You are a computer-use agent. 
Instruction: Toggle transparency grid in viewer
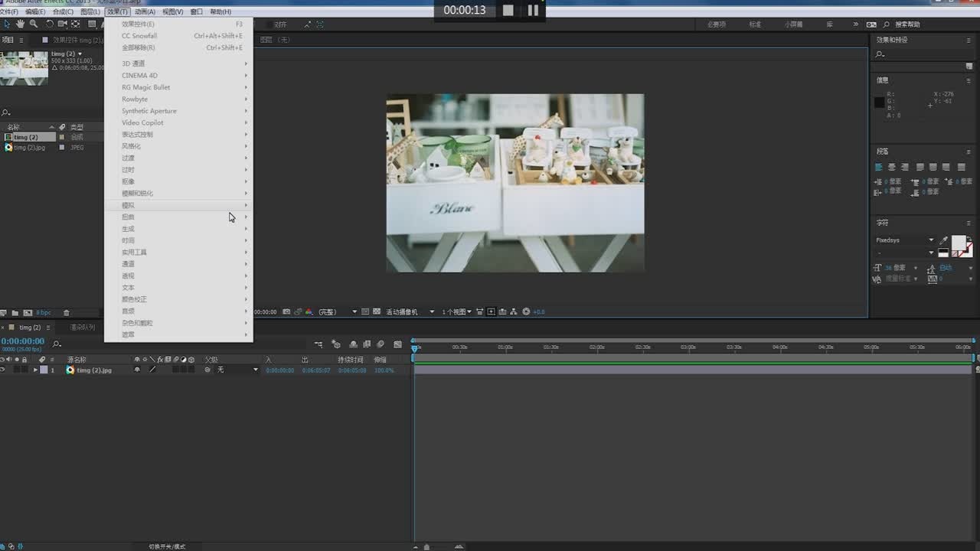click(x=377, y=311)
